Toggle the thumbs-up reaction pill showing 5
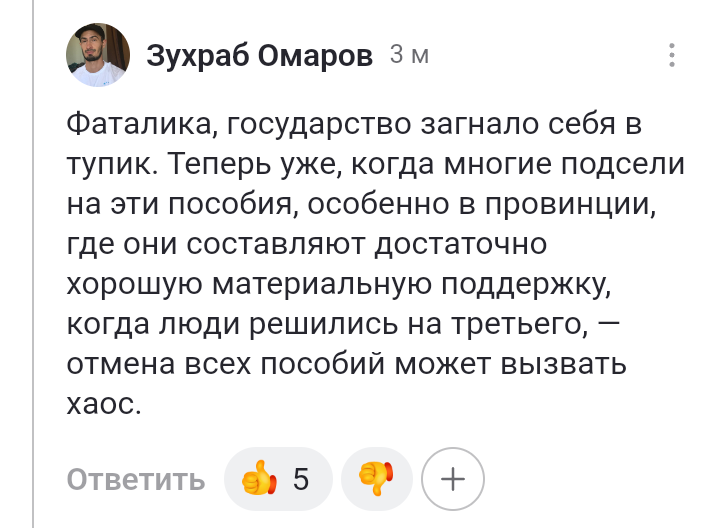 [x=278, y=479]
